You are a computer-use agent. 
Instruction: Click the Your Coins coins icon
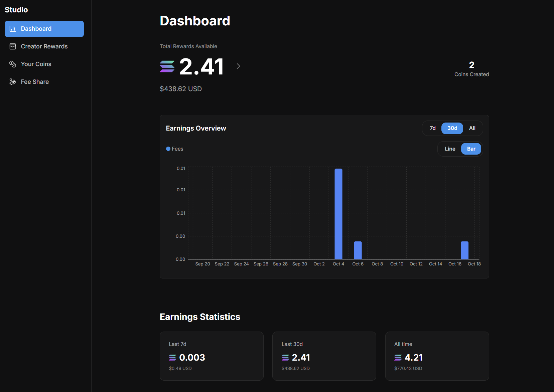coord(13,64)
